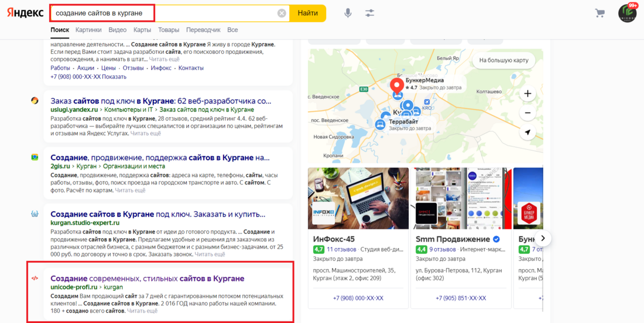Viewport: 644px width, 323px height.
Task: Open the shopping cart icon
Action: point(600,13)
